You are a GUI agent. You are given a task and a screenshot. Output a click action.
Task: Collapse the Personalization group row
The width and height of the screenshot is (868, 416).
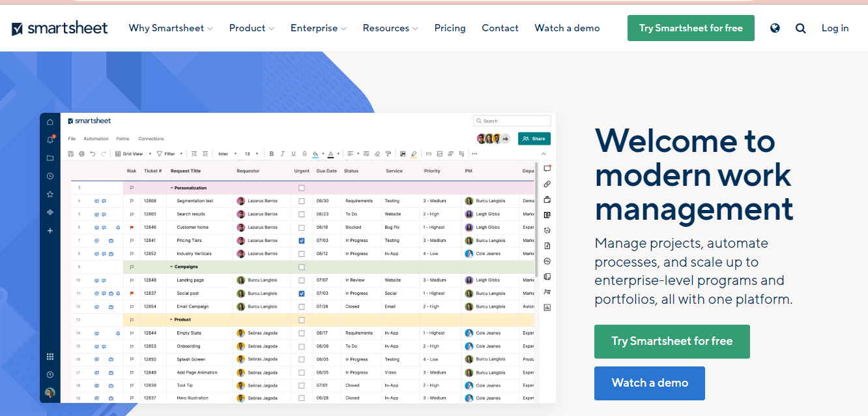173,188
